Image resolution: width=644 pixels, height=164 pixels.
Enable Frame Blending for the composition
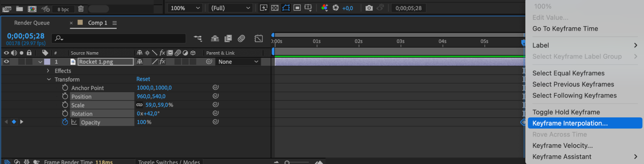[x=228, y=39]
